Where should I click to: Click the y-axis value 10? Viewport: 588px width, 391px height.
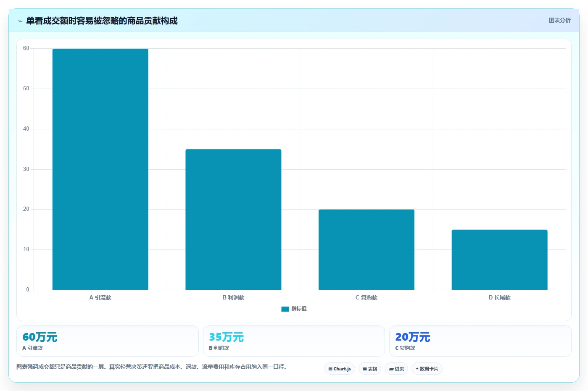(26, 249)
